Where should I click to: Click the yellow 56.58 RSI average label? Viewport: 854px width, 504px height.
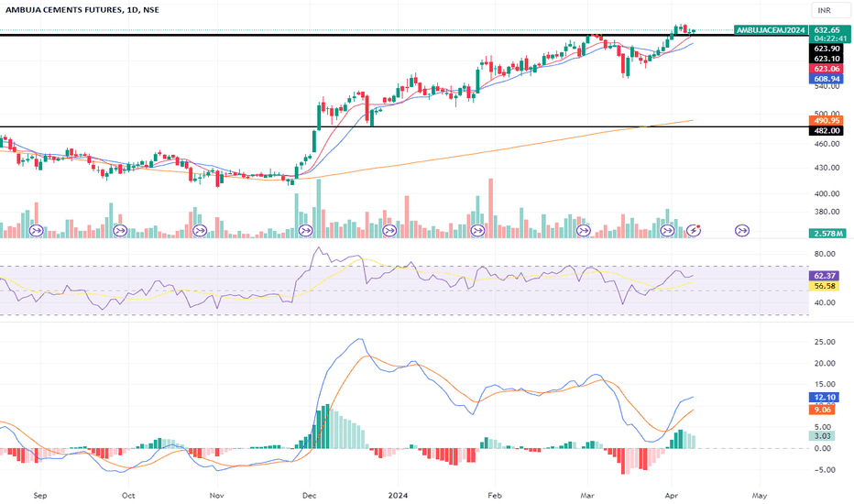[x=825, y=286]
